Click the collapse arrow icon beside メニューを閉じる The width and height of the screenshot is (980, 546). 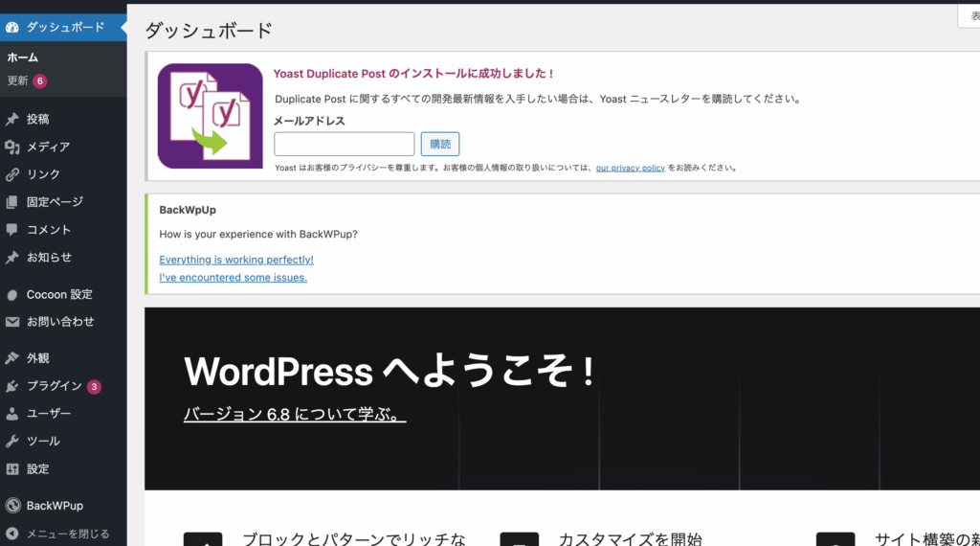[x=11, y=534]
